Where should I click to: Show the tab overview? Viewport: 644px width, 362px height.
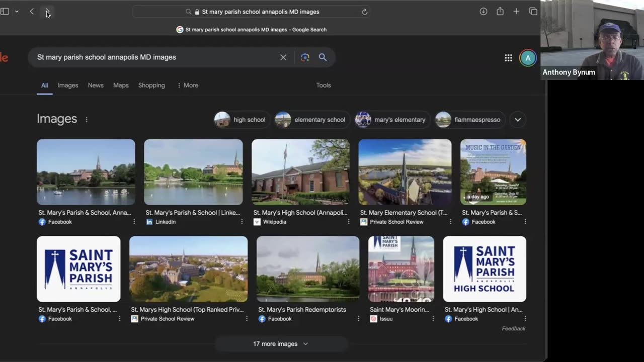point(533,12)
